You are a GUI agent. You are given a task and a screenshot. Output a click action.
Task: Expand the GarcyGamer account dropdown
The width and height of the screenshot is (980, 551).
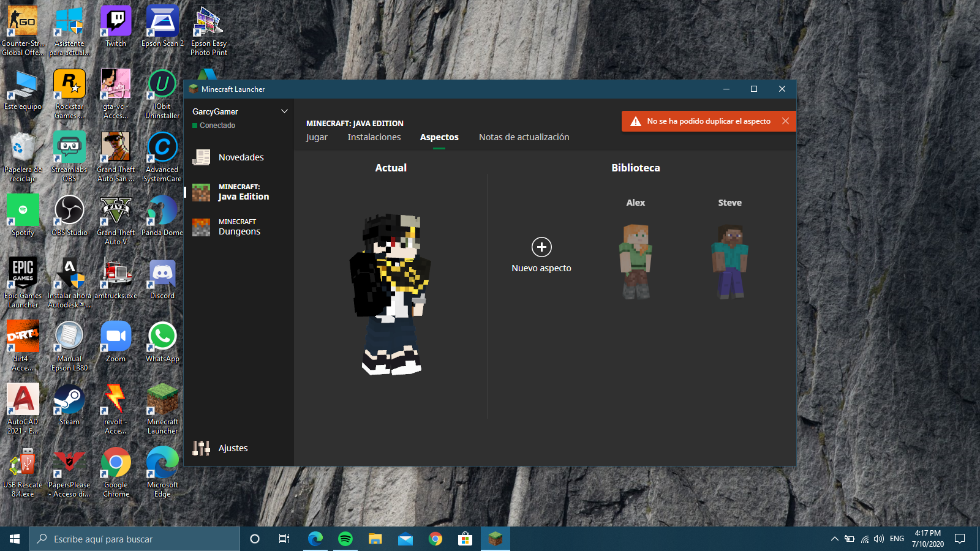tap(284, 111)
